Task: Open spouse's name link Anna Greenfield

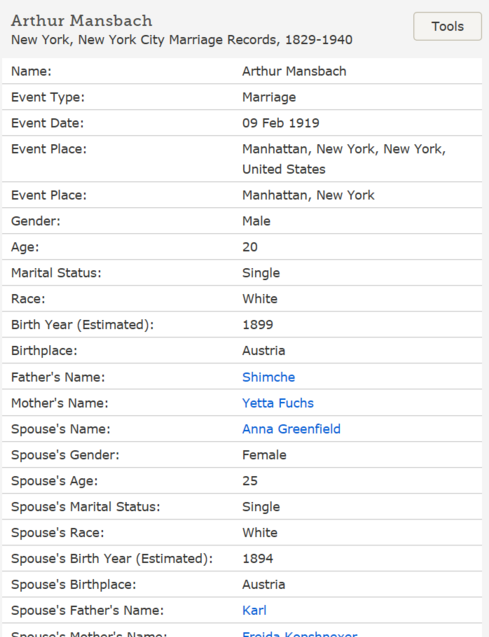Action: point(291,429)
